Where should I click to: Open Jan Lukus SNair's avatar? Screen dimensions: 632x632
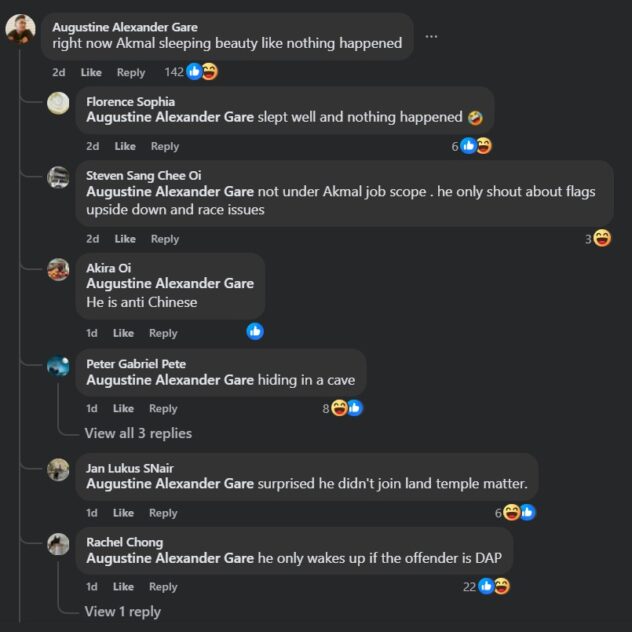tap(59, 470)
